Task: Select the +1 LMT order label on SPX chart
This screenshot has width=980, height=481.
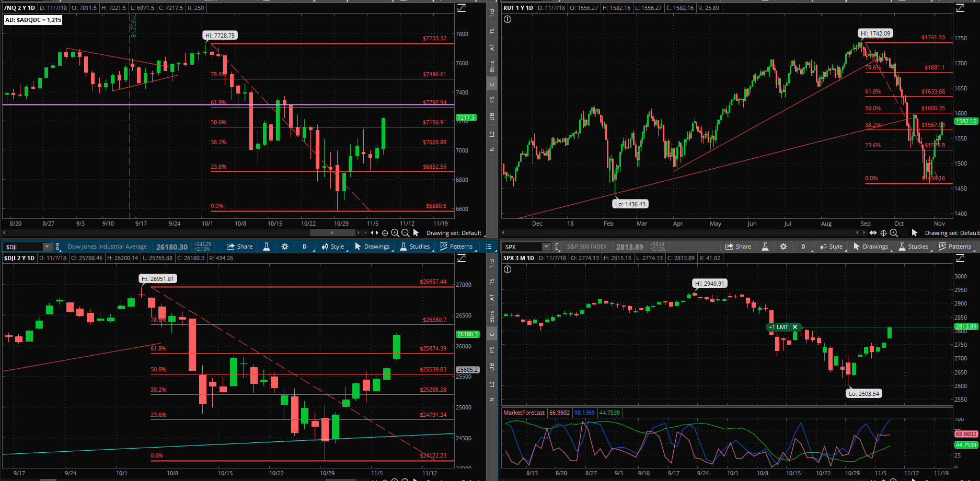Action: coord(778,327)
